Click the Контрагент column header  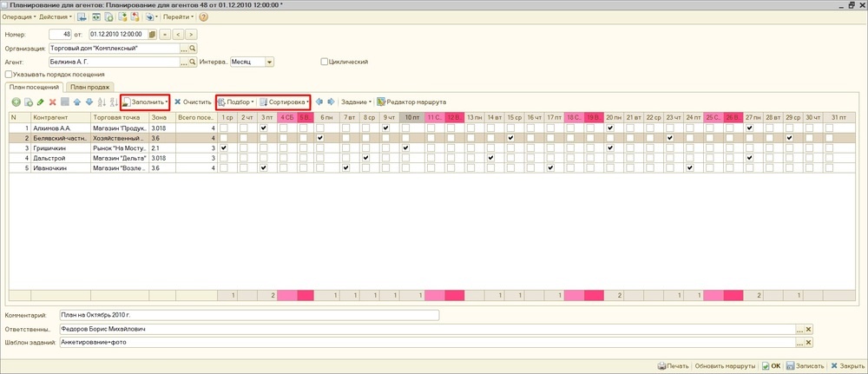point(61,117)
